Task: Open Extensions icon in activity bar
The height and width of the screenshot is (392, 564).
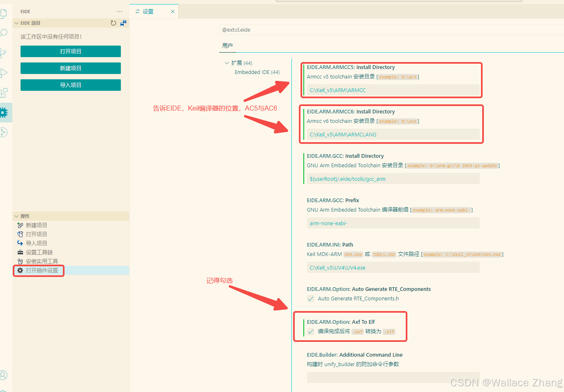Action: (3, 92)
